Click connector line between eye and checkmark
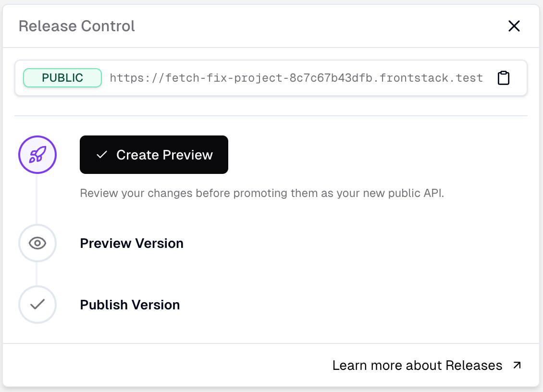543x392 pixels. point(37,274)
